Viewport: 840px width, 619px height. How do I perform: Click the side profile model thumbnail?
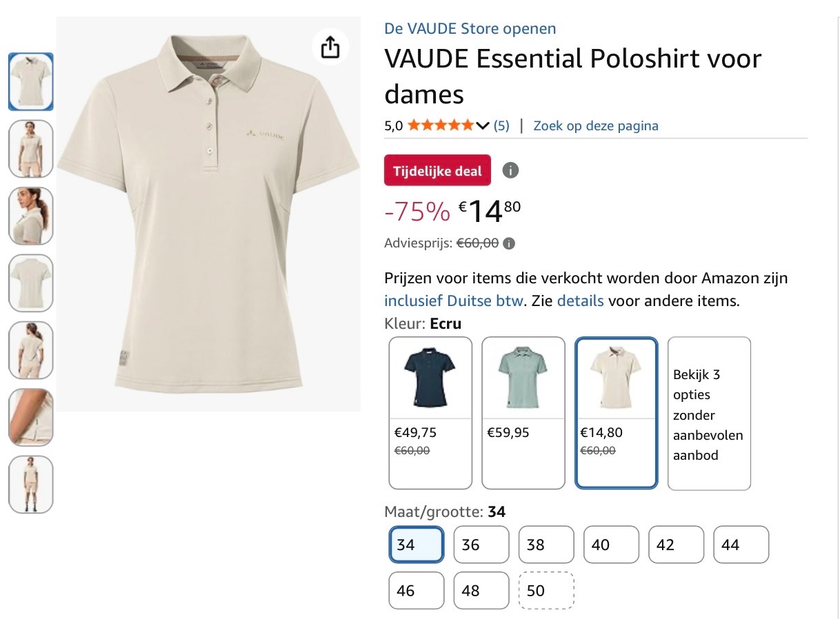pyautogui.click(x=30, y=216)
